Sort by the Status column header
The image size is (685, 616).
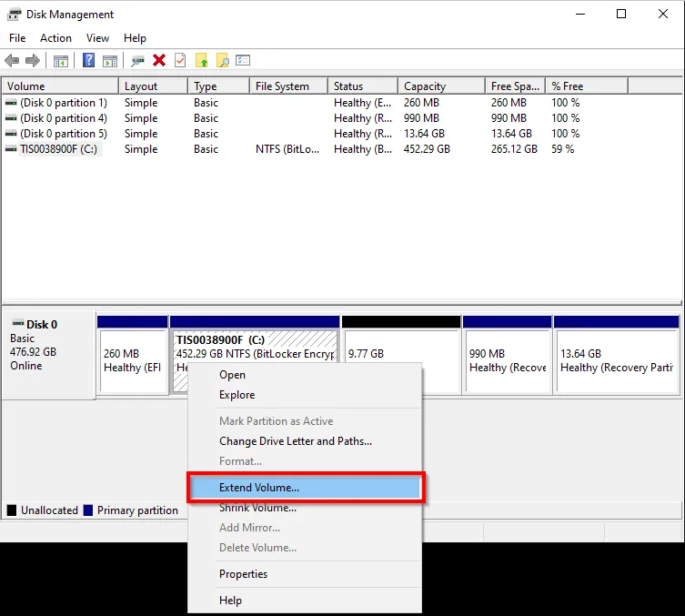(x=363, y=86)
